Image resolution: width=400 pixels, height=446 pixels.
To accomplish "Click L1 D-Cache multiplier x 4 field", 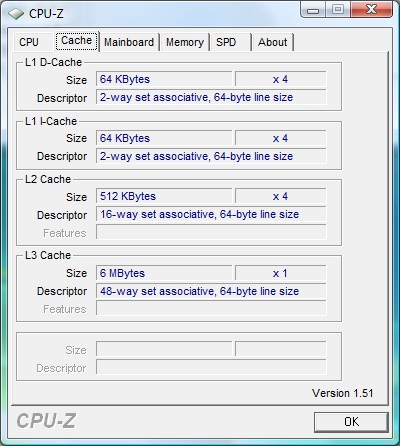I will [x=280, y=79].
